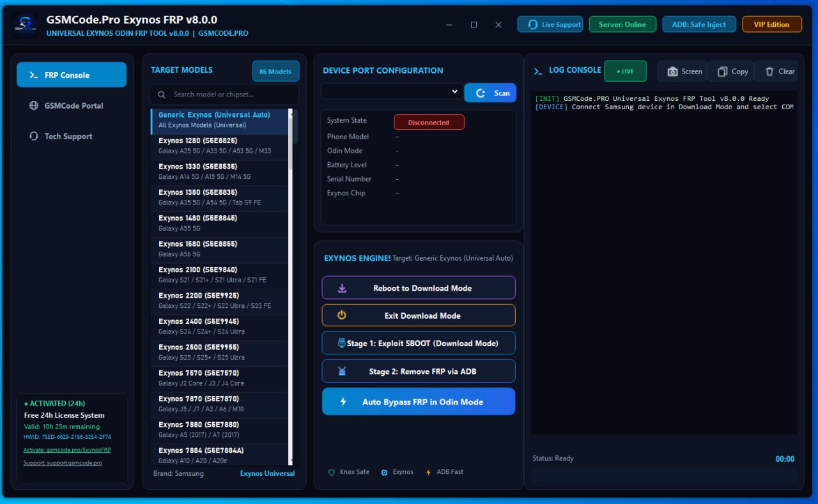Open the support.gsmcode.pro link
Screen dimensions: 818x504
click(x=63, y=462)
